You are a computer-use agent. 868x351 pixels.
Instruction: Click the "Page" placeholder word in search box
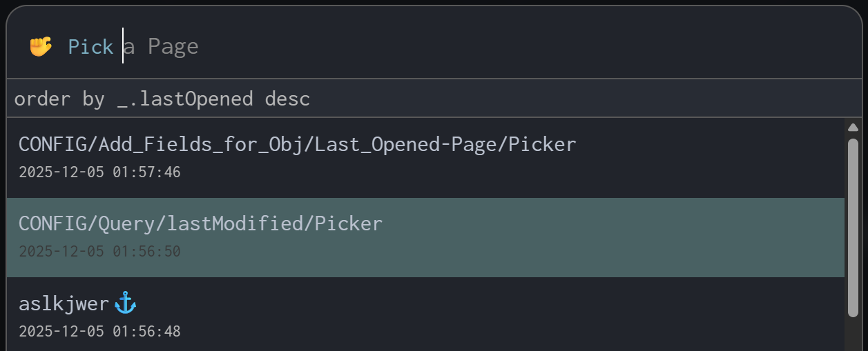[173, 47]
